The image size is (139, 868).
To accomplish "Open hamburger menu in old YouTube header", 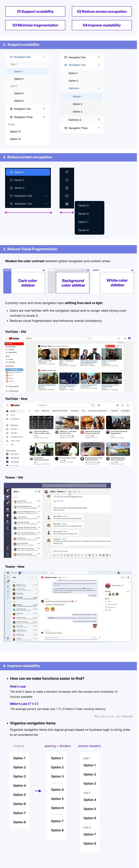I will (6, 338).
